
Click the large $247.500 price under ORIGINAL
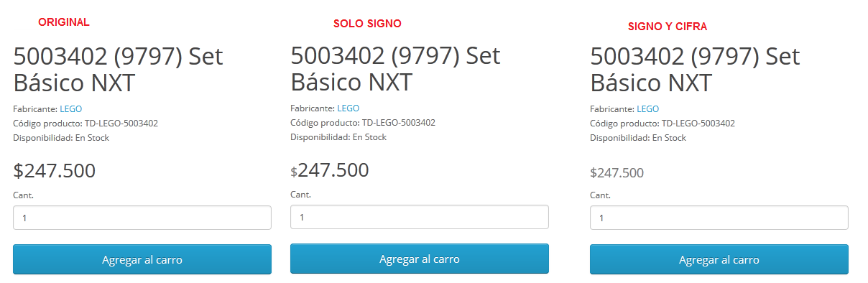click(x=55, y=171)
